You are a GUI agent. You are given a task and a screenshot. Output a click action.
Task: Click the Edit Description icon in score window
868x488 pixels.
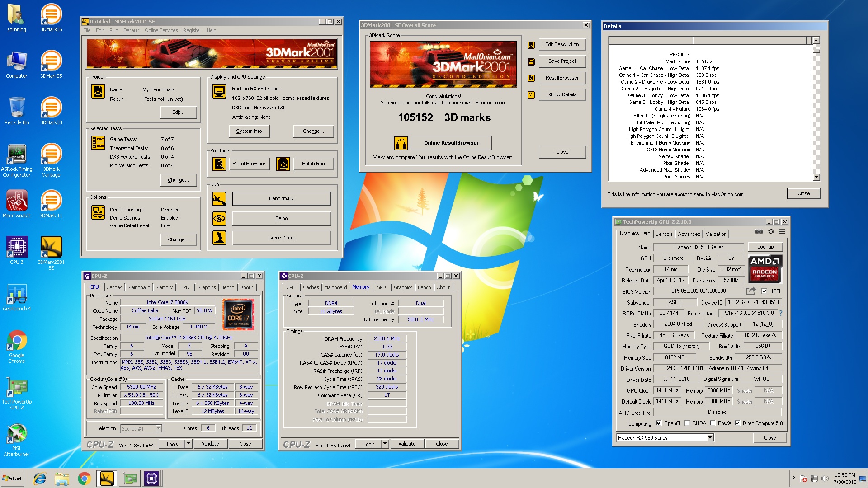pos(531,45)
